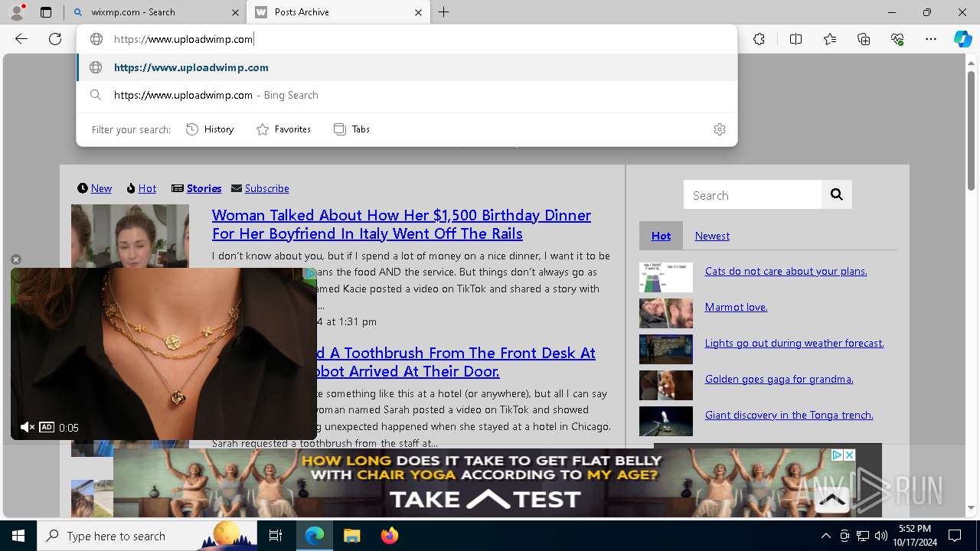This screenshot has width=980, height=551.
Task: Click the taskbar search box
Action: [x=147, y=536]
